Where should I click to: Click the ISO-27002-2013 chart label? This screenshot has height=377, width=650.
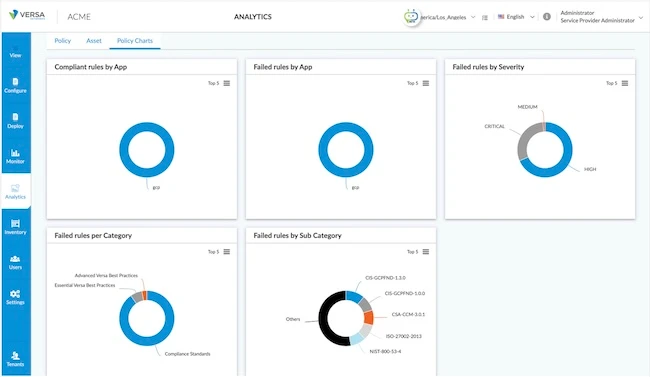pyautogui.click(x=403, y=336)
